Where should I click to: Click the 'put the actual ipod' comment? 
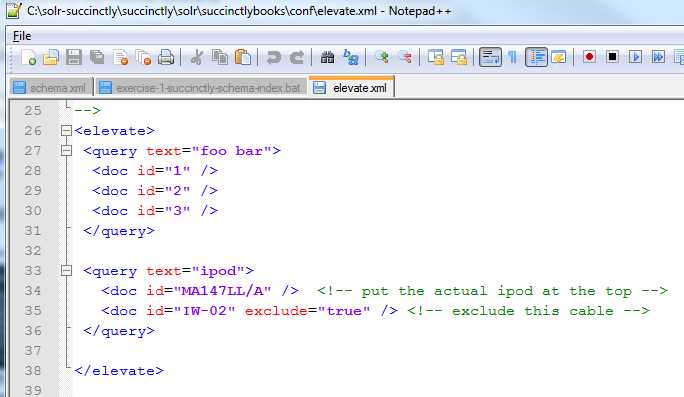[x=492, y=291]
